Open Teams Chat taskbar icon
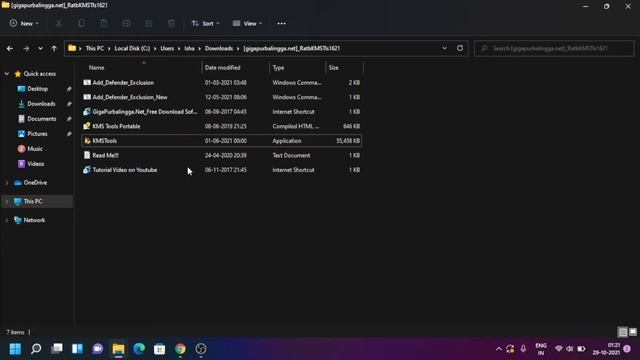 pos(98,349)
